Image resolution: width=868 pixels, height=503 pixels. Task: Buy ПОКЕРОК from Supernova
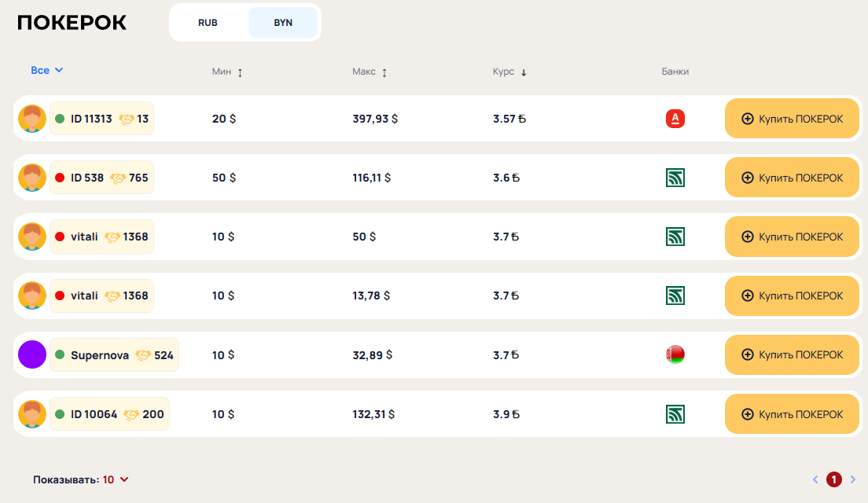(791, 354)
